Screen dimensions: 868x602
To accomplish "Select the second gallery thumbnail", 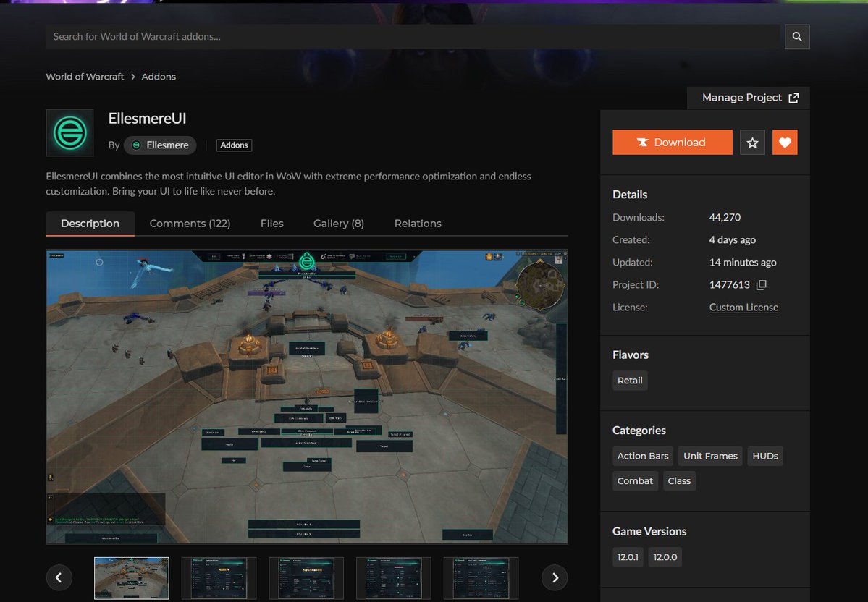I will click(x=219, y=578).
